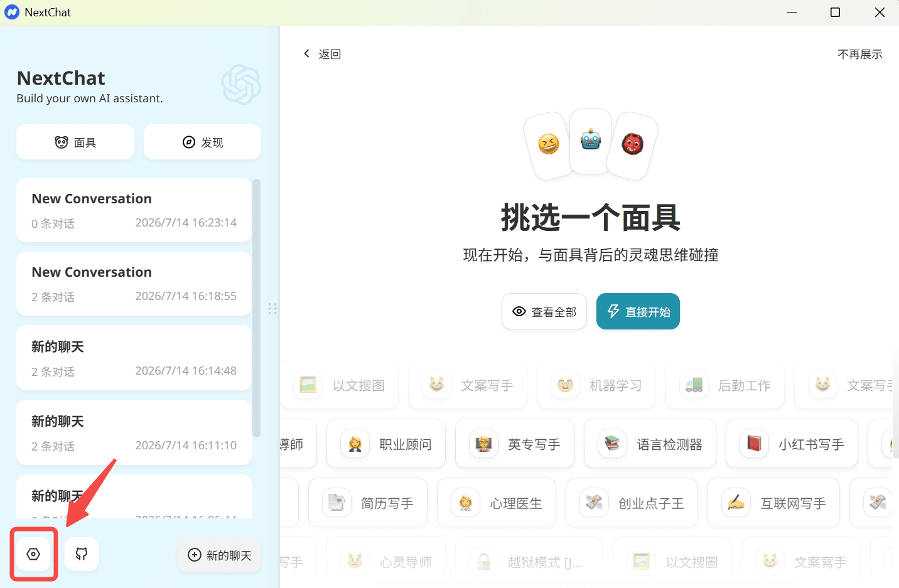Click the laughing emoji mask card
The height and width of the screenshot is (588, 899).
tap(548, 145)
